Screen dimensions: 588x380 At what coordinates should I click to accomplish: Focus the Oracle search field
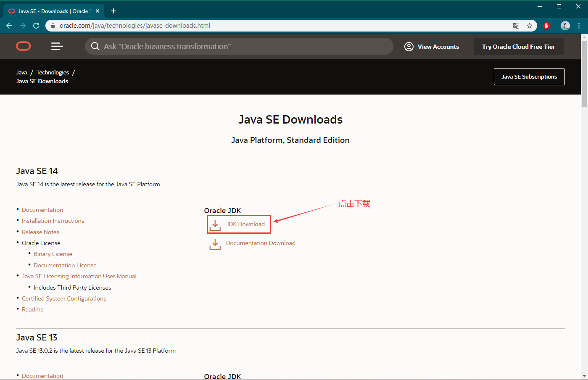tap(239, 46)
